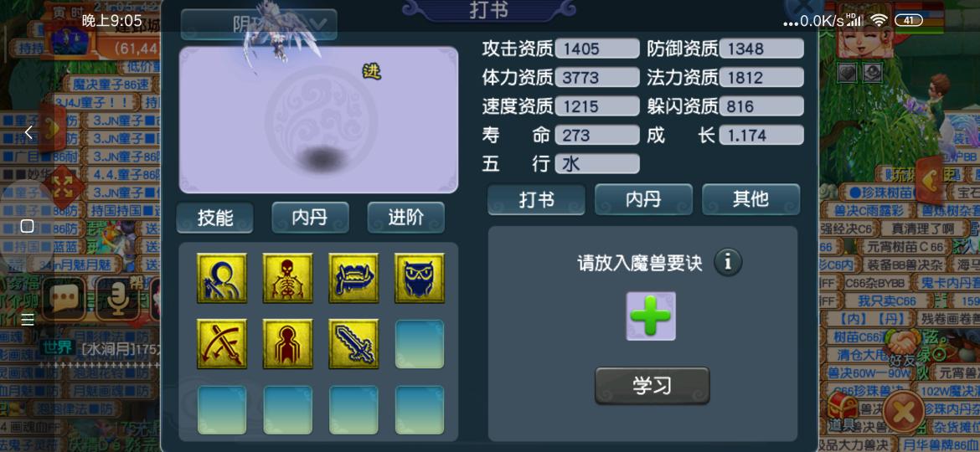Switch to the 进阶 tab

[x=406, y=218]
